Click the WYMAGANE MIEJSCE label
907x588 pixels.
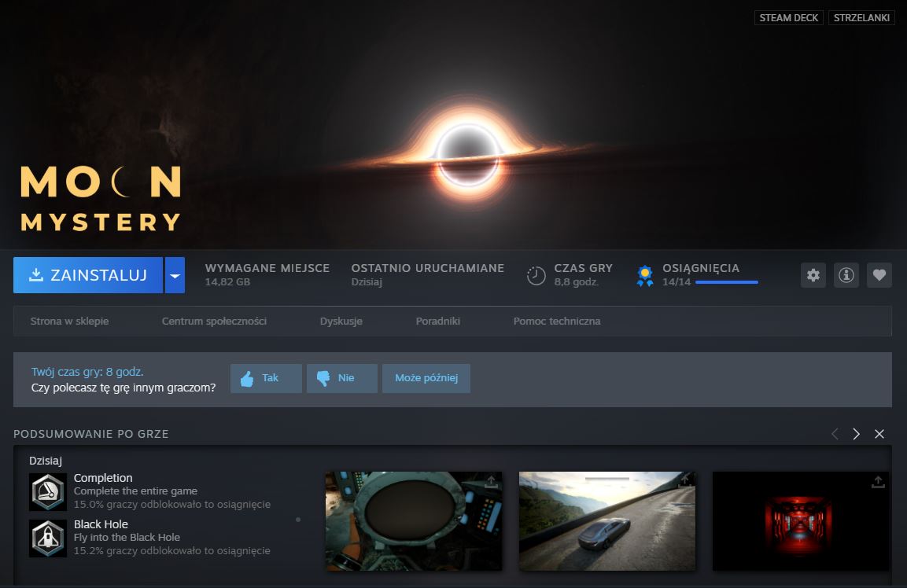click(267, 268)
